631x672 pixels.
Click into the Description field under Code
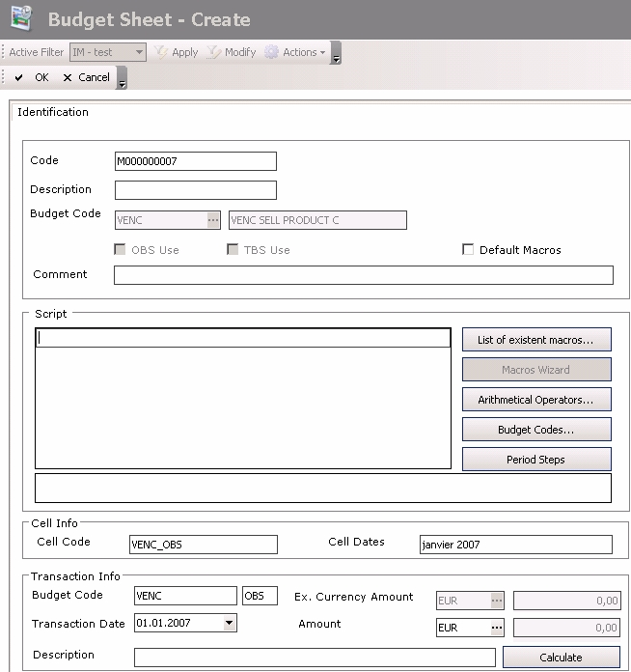coord(195,190)
